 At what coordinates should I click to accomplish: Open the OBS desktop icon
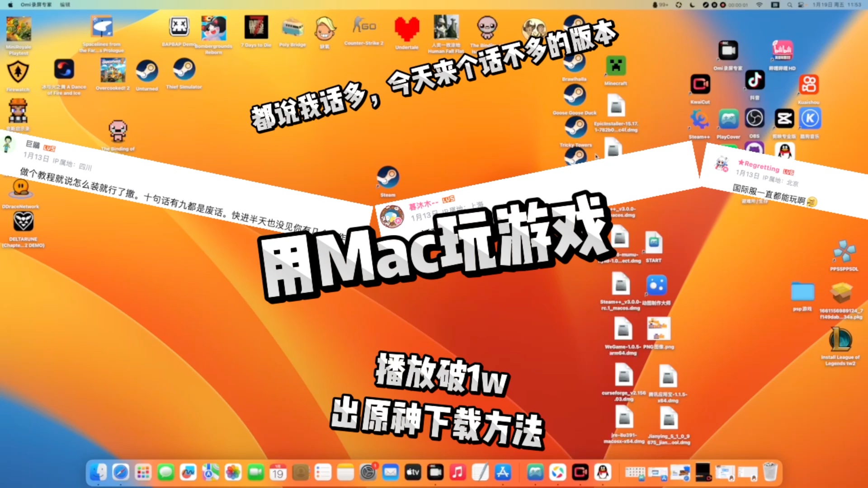tap(755, 119)
